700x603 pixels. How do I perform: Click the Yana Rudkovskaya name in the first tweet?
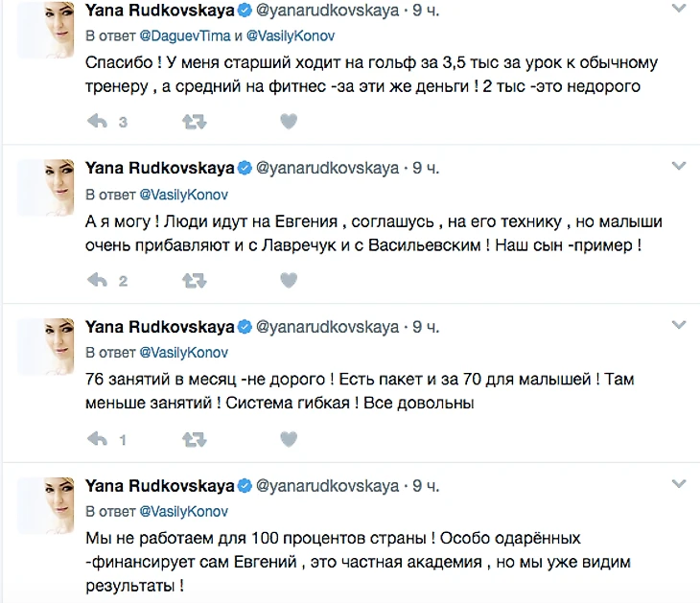159,11
